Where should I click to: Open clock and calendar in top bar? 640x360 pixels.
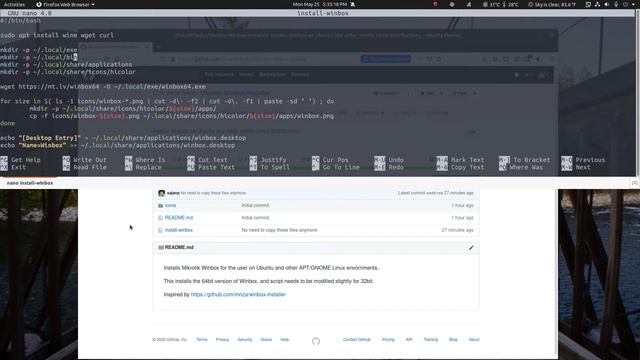tap(320, 4)
